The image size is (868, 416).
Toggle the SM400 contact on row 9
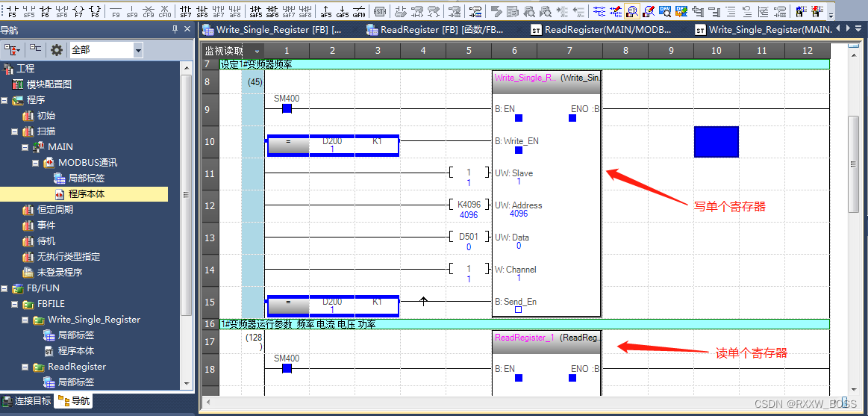(287, 108)
